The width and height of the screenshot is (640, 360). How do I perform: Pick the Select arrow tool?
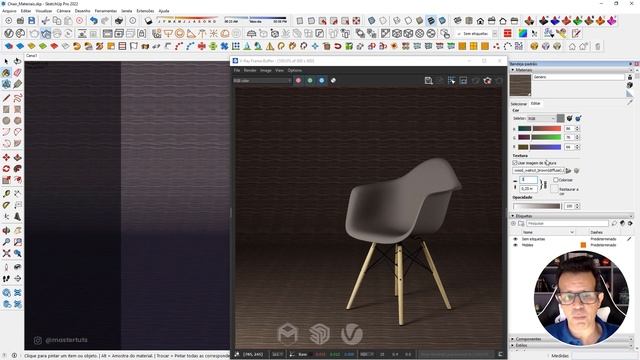(6, 61)
